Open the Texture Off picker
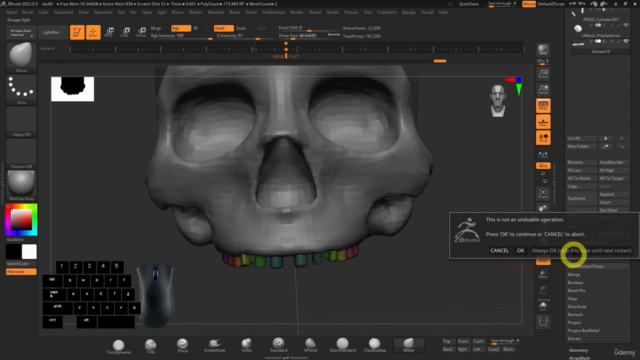640x360 pixels. click(x=21, y=153)
